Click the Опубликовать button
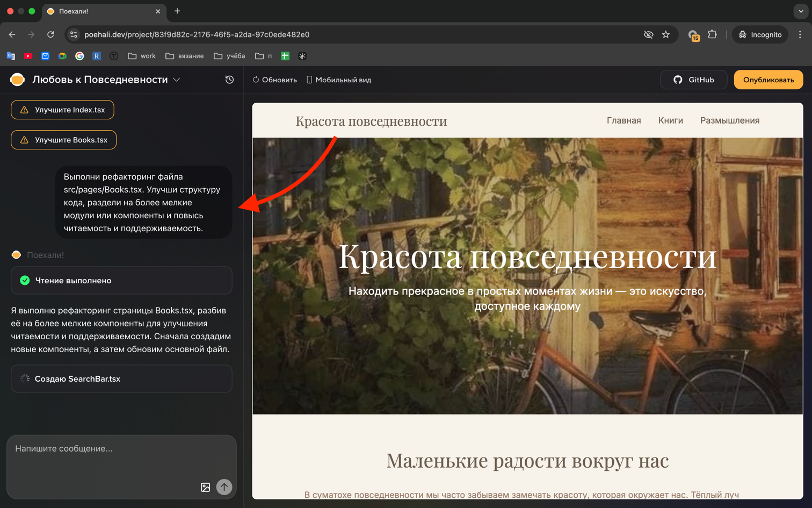812x508 pixels. pos(768,79)
